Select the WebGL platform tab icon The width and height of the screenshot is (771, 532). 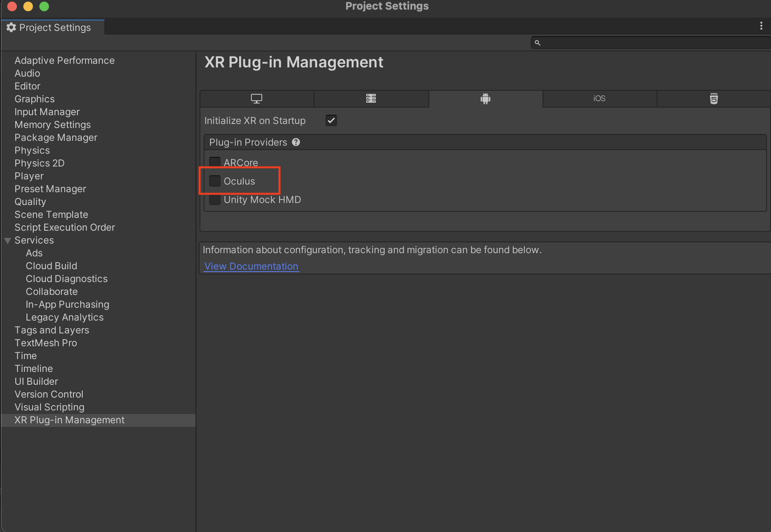coord(714,99)
